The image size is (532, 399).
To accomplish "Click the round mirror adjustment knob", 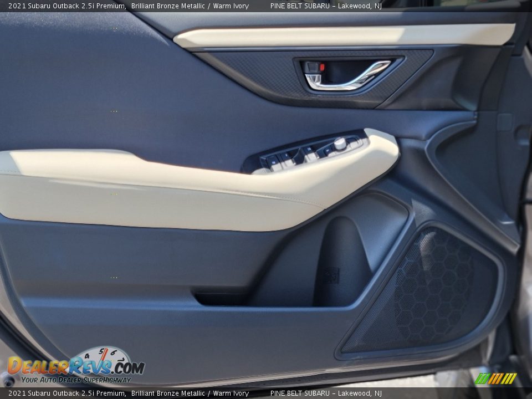I will pyautogui.click(x=340, y=144).
